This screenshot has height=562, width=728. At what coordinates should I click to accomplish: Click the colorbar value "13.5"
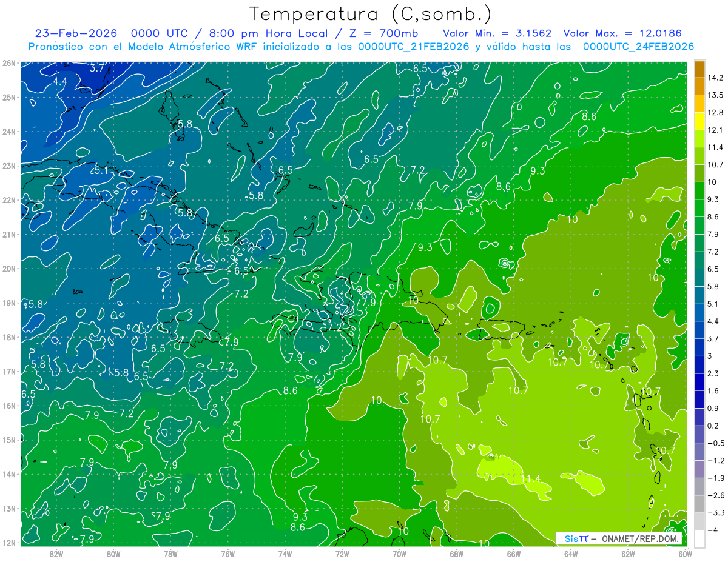pyautogui.click(x=715, y=95)
